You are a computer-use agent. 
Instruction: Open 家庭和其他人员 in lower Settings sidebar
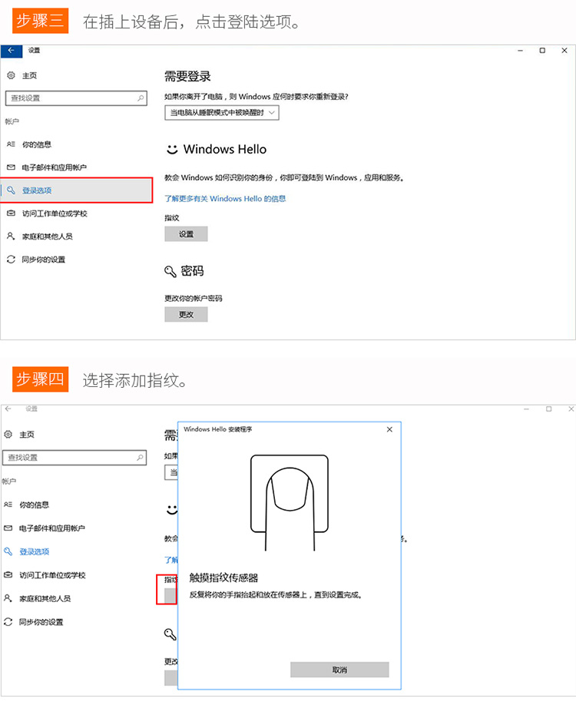(x=45, y=598)
